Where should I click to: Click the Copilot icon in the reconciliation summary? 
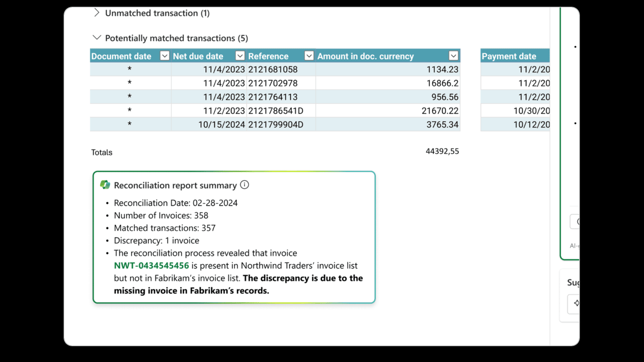105,185
